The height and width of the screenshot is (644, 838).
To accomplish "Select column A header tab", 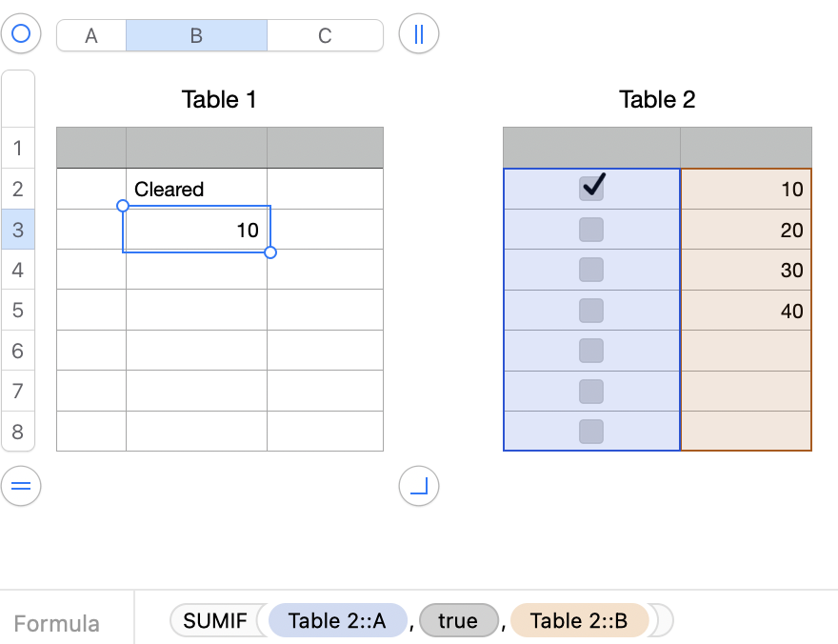I will [x=91, y=36].
